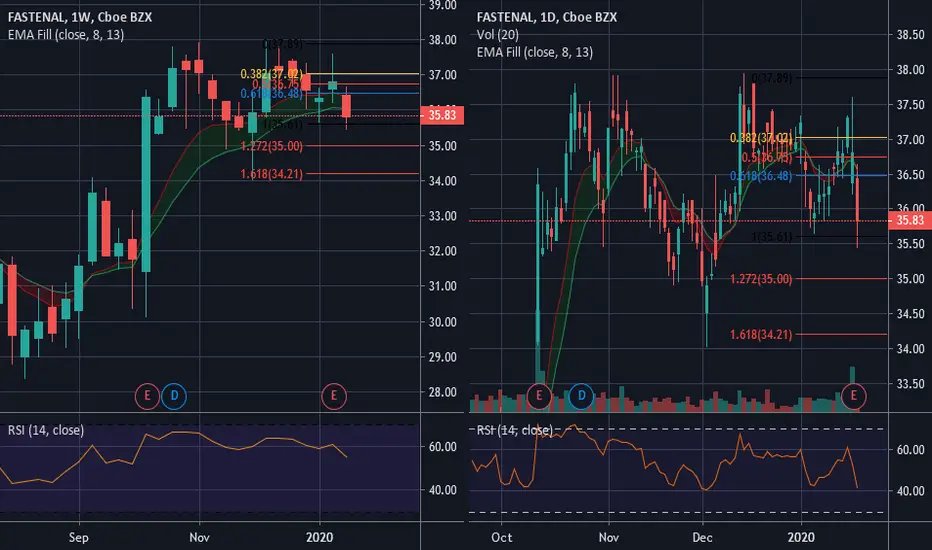Screen dimensions: 932x550
Task: Select the 0.382(37.02) Fib label on daily chart
Action: tap(761, 138)
